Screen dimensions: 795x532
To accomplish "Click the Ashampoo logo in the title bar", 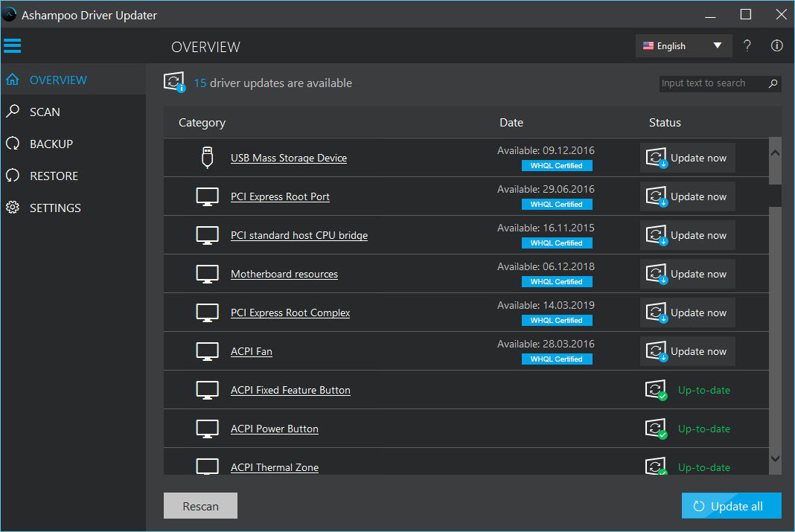I will point(10,14).
